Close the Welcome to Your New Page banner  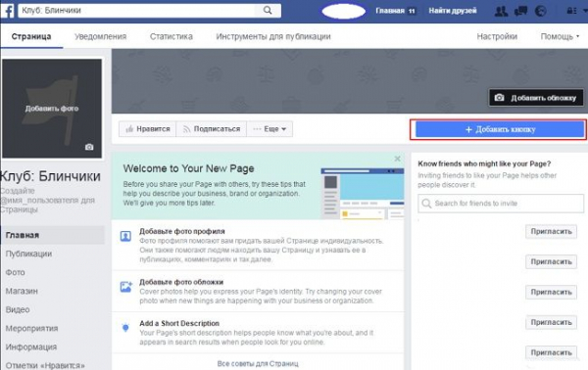pos(398,159)
